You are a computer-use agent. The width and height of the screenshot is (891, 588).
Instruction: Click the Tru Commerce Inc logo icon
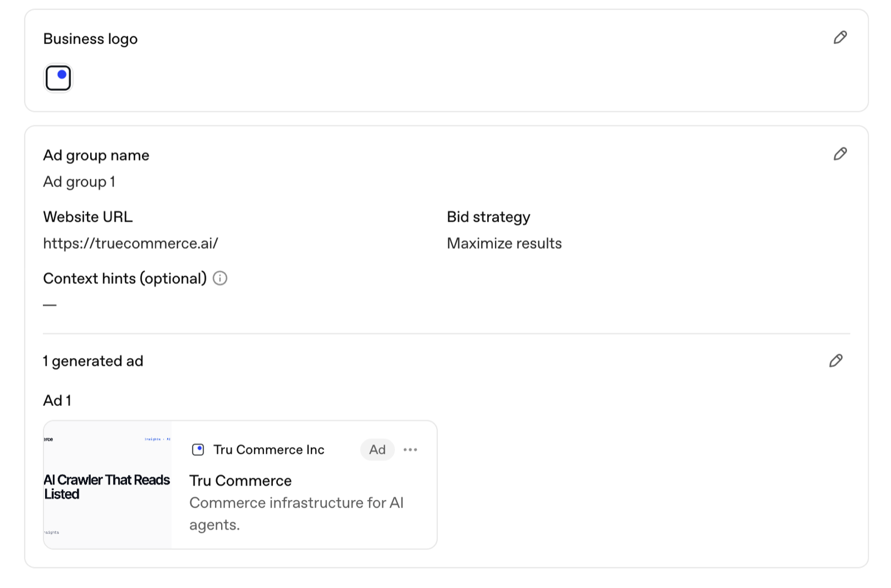tap(198, 449)
